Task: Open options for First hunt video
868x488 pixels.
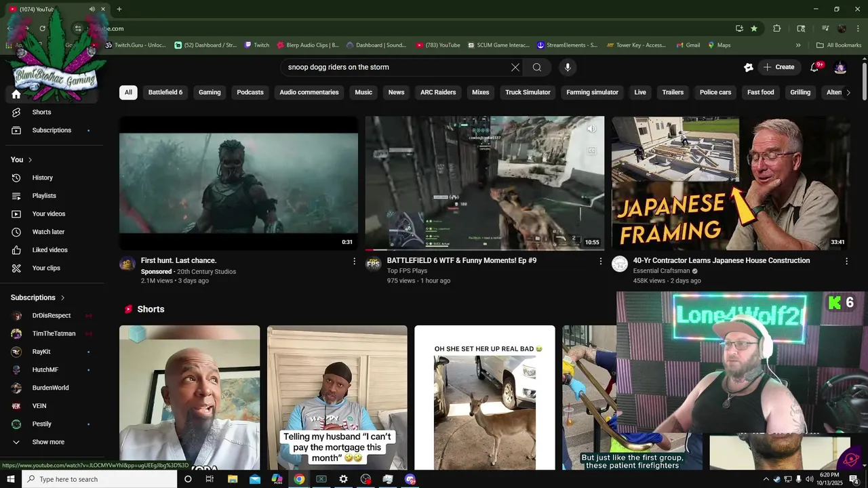Action: (x=354, y=261)
